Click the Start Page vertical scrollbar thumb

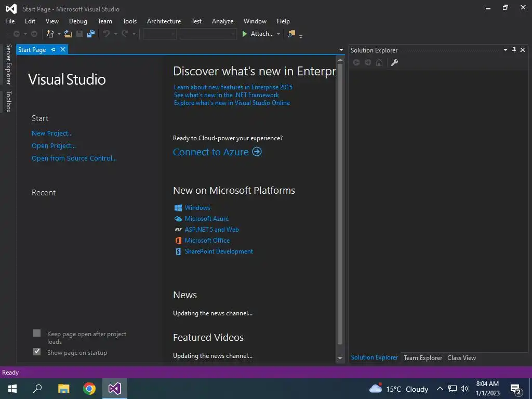click(340, 204)
